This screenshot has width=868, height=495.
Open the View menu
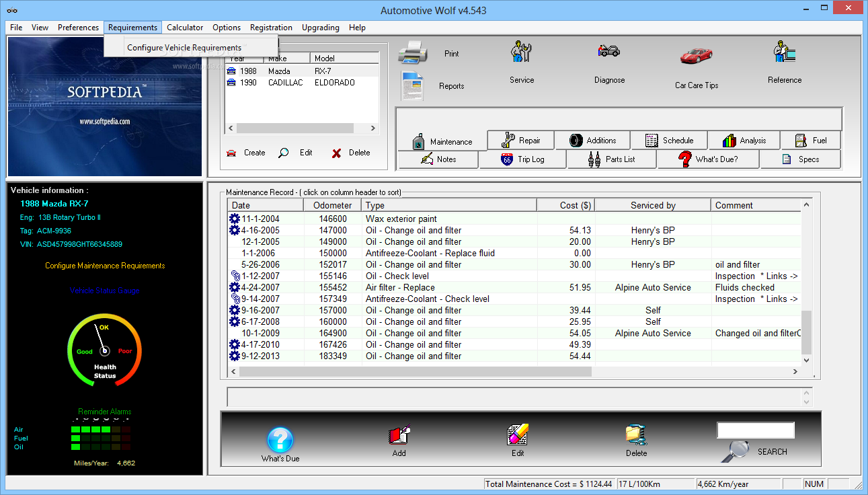click(x=40, y=28)
